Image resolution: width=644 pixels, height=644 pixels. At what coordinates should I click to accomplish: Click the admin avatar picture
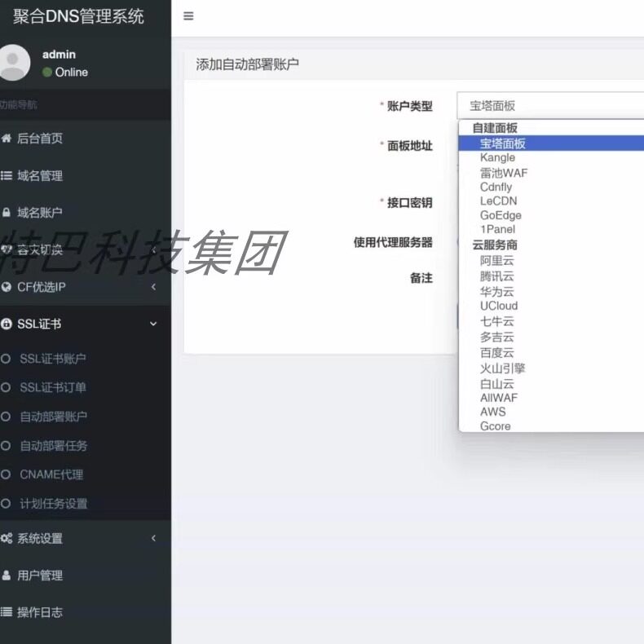[x=14, y=63]
